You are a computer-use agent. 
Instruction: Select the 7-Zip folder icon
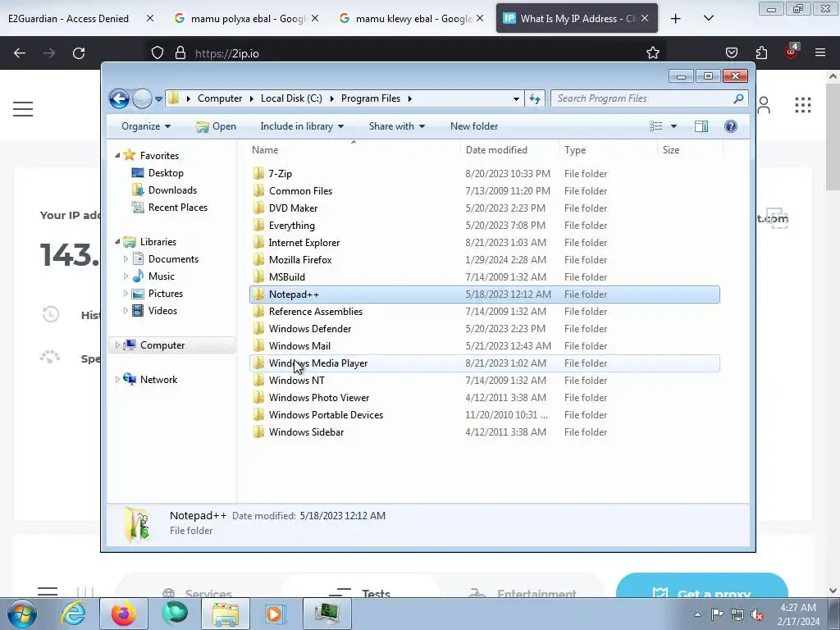(258, 173)
